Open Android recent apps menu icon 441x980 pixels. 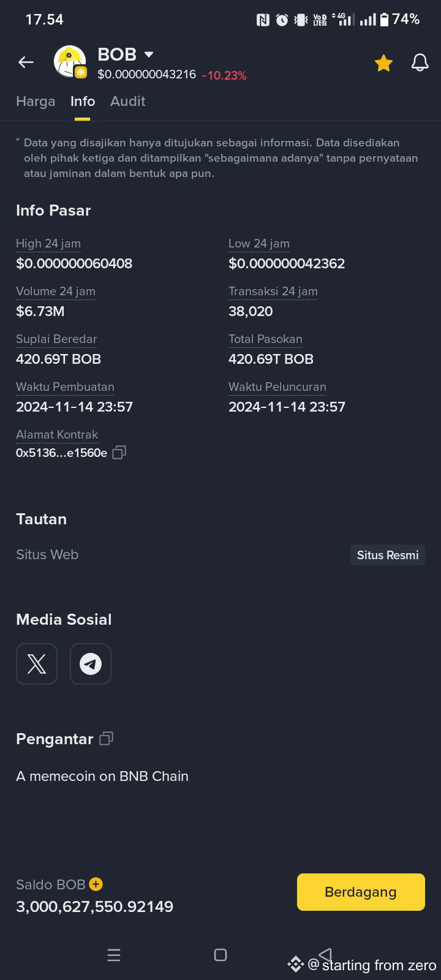click(114, 955)
